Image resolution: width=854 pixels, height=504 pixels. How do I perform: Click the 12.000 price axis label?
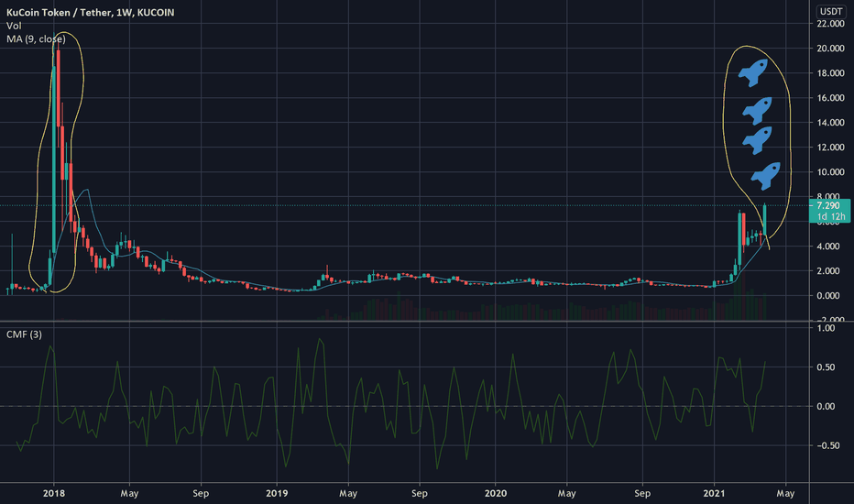[x=830, y=148]
